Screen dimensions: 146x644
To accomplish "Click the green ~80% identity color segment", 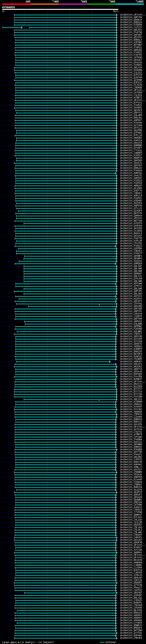I will tap(101, 4).
